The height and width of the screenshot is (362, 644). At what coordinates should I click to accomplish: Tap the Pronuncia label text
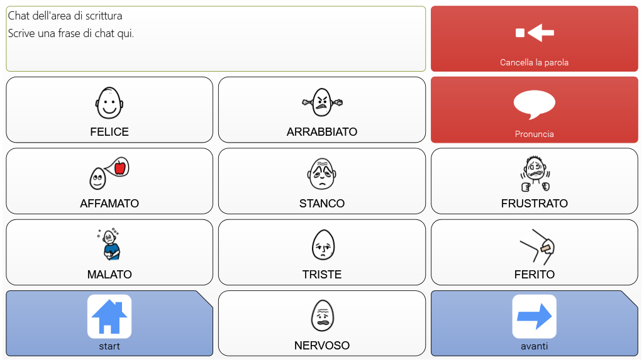tap(535, 134)
